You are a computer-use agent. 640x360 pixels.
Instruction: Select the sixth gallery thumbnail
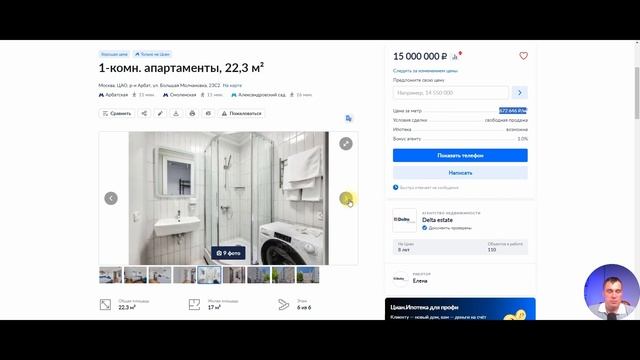tap(234, 275)
